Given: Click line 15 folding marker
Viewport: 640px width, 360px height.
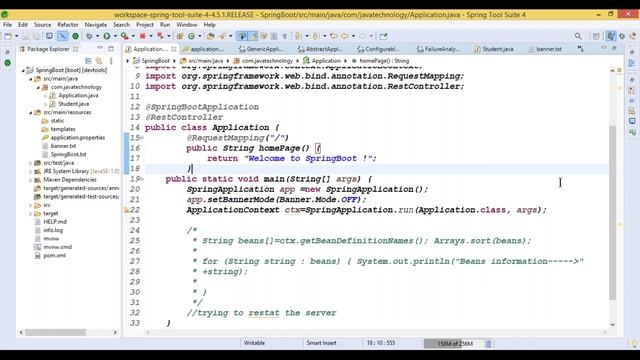Looking at the screenshot, I should [142, 138].
